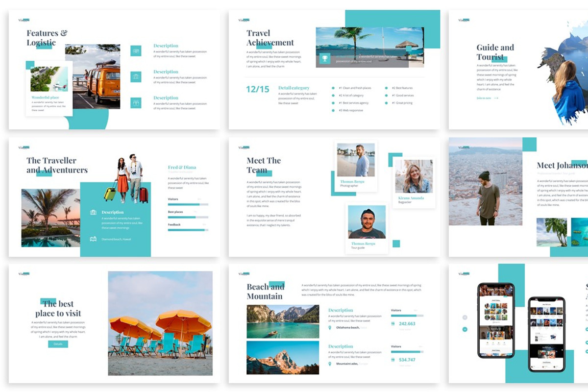
Task: Click the Visitors bar above 534.747
Action: tap(407, 352)
